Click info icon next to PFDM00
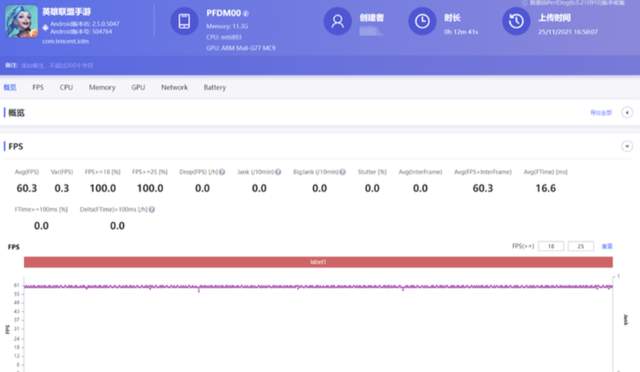The image size is (640, 372). 246,13
